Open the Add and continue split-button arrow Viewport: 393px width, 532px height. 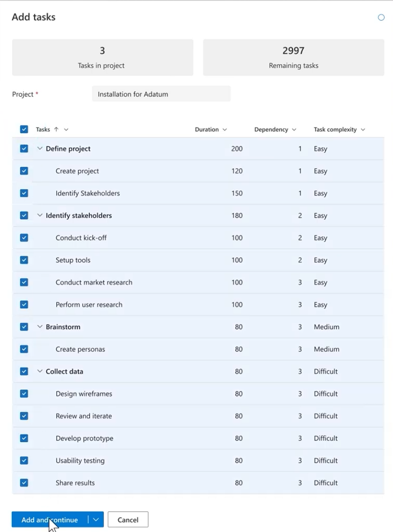[x=96, y=520]
